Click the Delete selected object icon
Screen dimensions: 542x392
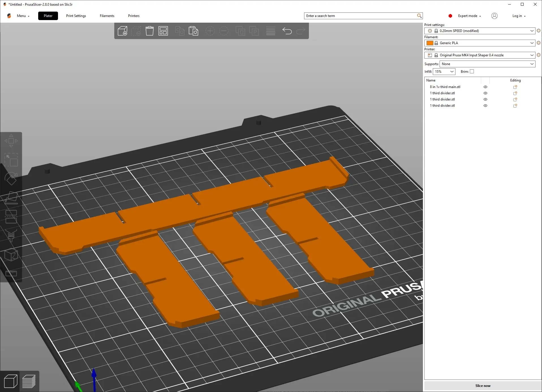click(136, 31)
